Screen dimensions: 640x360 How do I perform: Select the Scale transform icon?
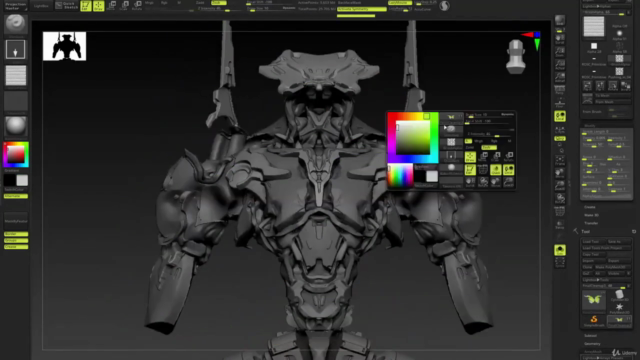click(124, 6)
